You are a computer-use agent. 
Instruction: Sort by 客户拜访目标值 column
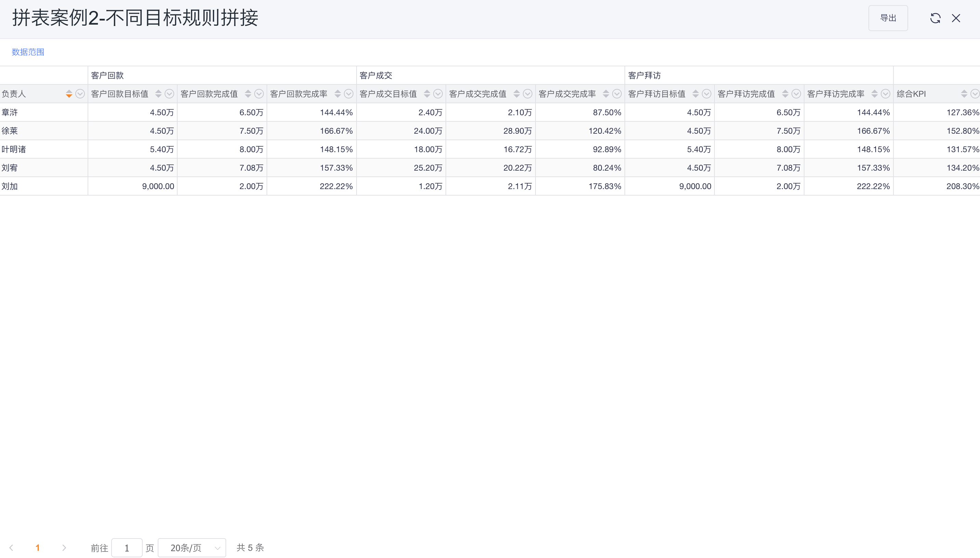(x=696, y=93)
